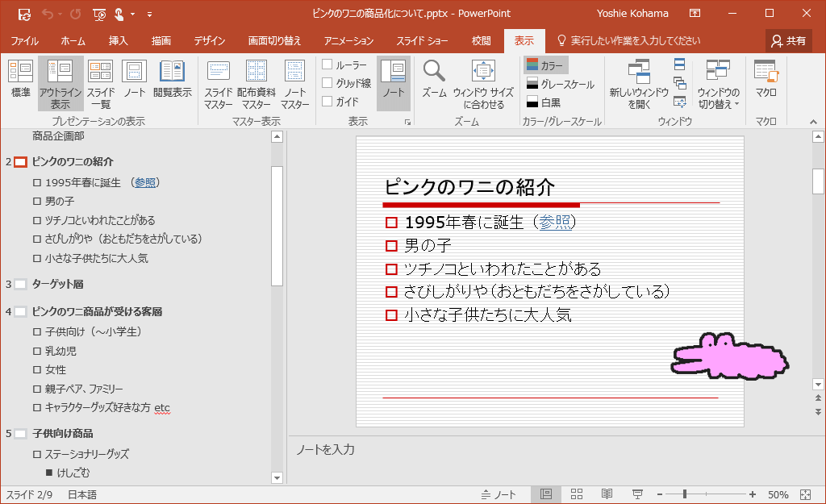This screenshot has height=504, width=826.
Task: Select slide 3 ターゲット層 in the outline
Action: (x=57, y=284)
